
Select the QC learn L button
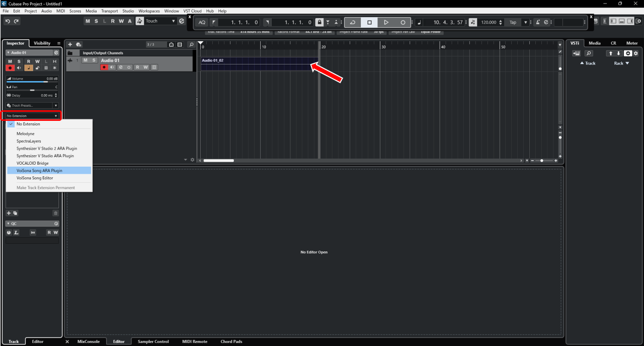click(16, 232)
